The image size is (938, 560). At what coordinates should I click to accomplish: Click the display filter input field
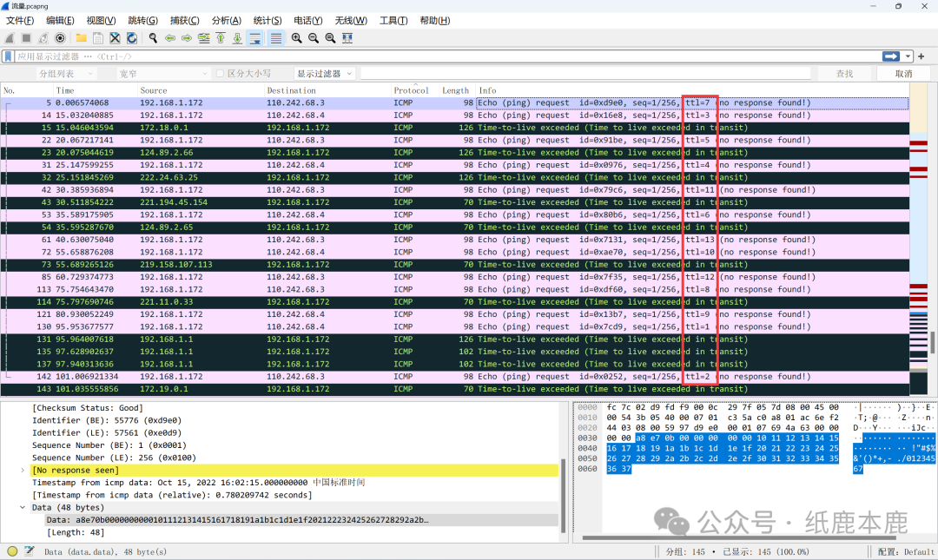[434, 56]
